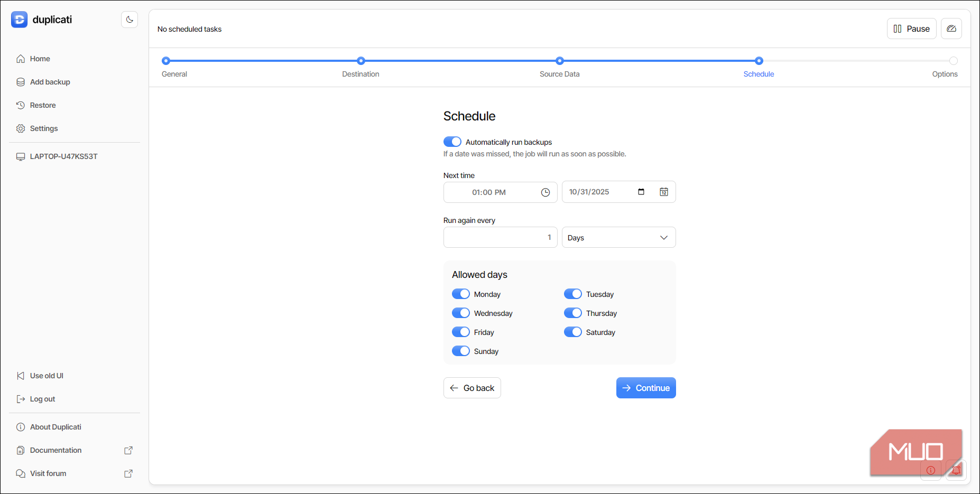The image size is (980, 494).
Task: Click the Pause button
Action: 911,29
